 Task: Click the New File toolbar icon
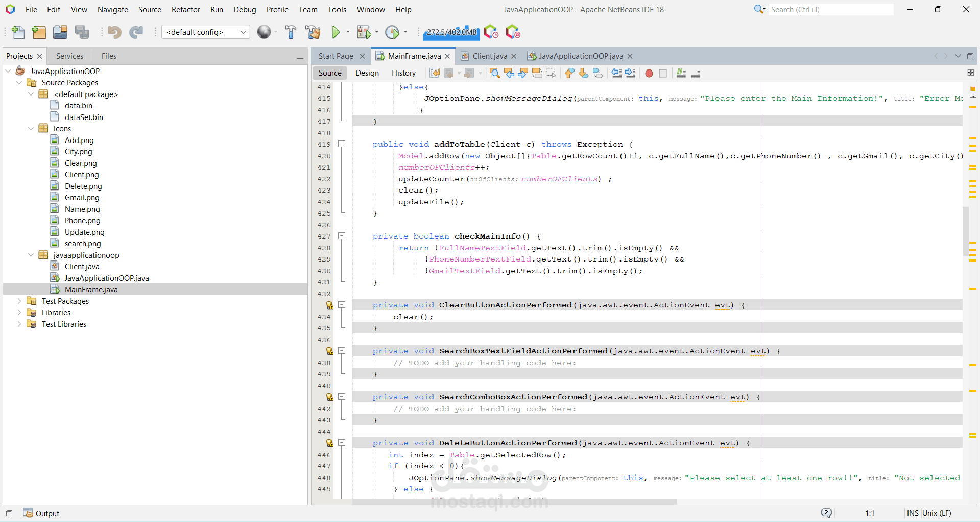18,32
